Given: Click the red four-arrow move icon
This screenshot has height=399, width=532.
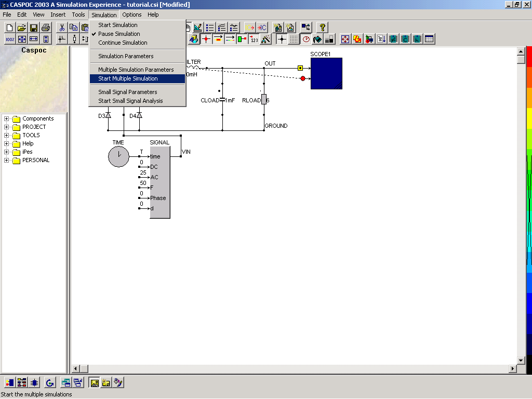Looking at the screenshot, I should pyautogui.click(x=345, y=39).
